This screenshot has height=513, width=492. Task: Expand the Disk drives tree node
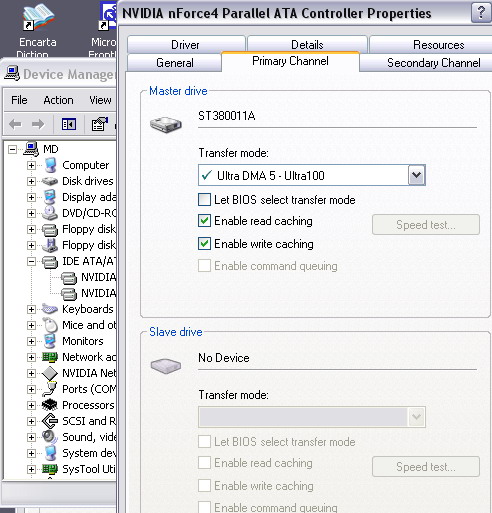(x=31, y=181)
